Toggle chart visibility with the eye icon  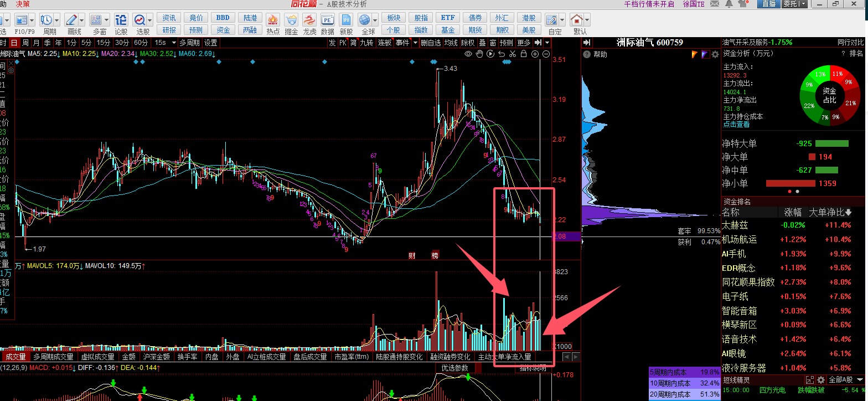pyautogui.click(x=468, y=54)
